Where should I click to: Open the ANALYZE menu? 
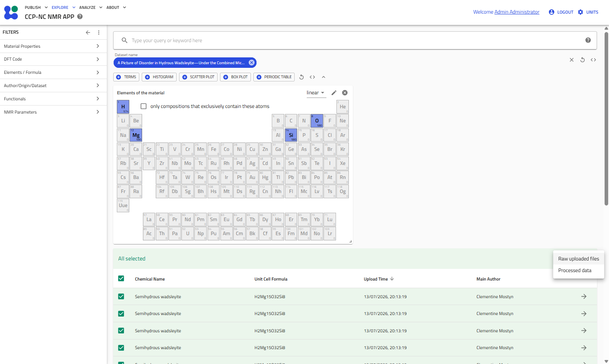(91, 7)
